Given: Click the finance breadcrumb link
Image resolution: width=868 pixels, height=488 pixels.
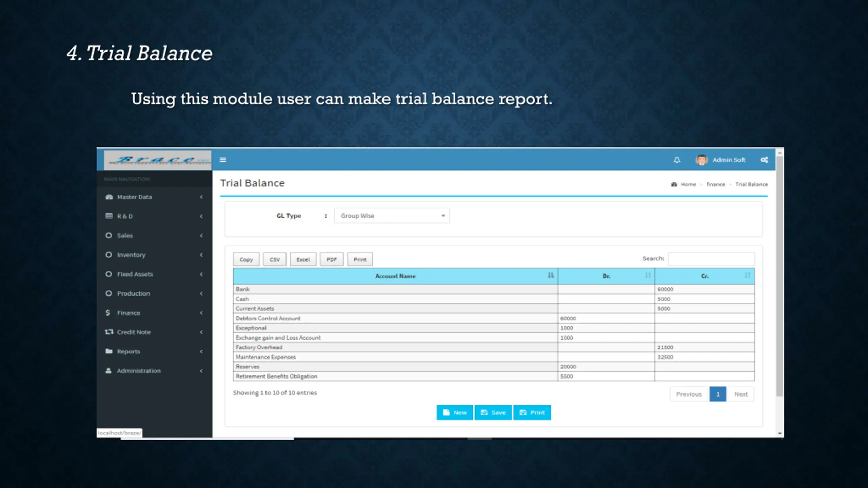Looking at the screenshot, I should pos(715,184).
